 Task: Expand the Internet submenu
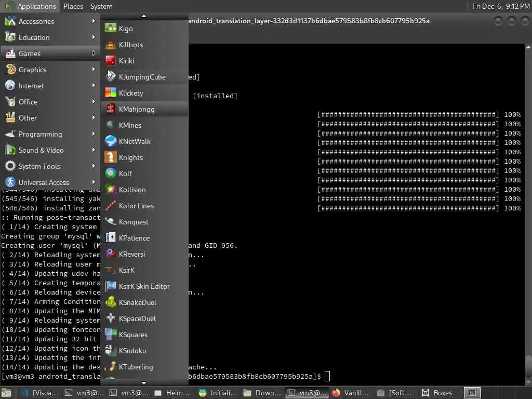(x=50, y=86)
